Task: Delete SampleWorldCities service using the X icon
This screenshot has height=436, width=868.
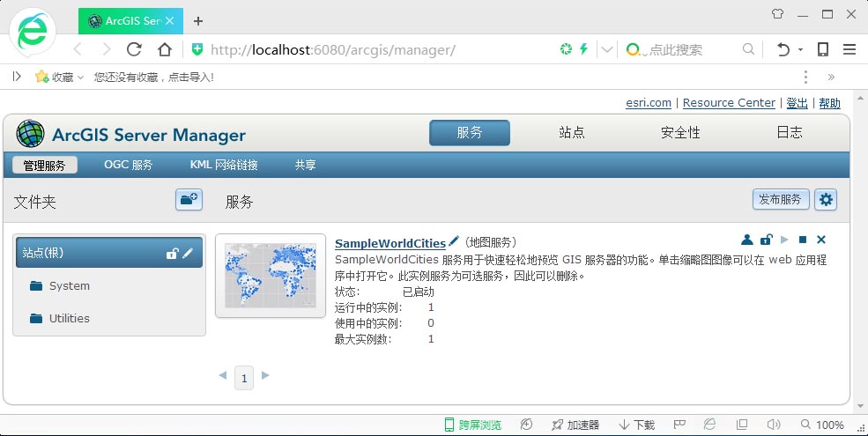Action: point(821,240)
